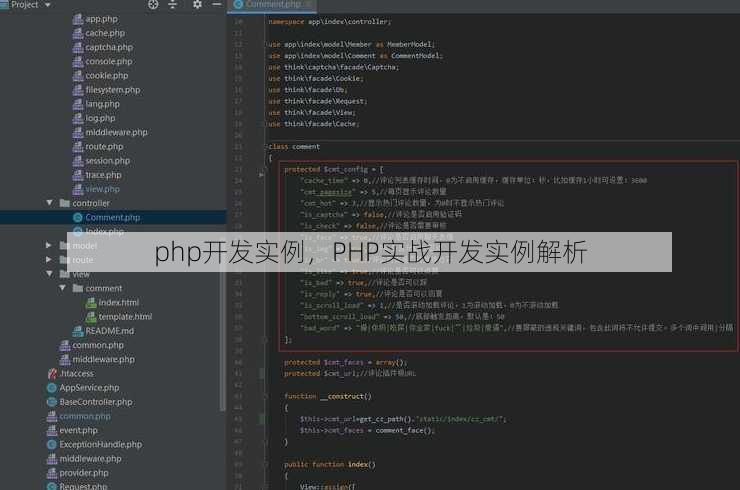Open route.php file
This screenshot has height=490, width=740.
click(x=104, y=146)
